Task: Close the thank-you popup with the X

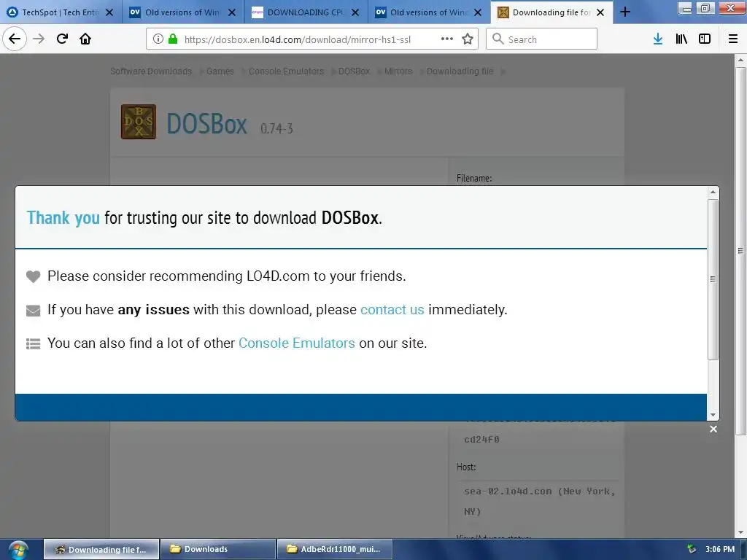Action: click(713, 429)
